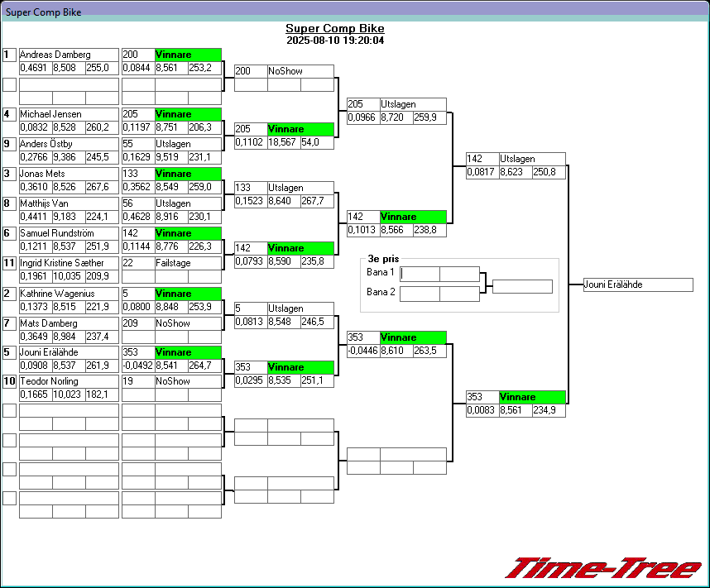Click the NoShow status for racer 209
The image size is (710, 588).
(x=188, y=323)
